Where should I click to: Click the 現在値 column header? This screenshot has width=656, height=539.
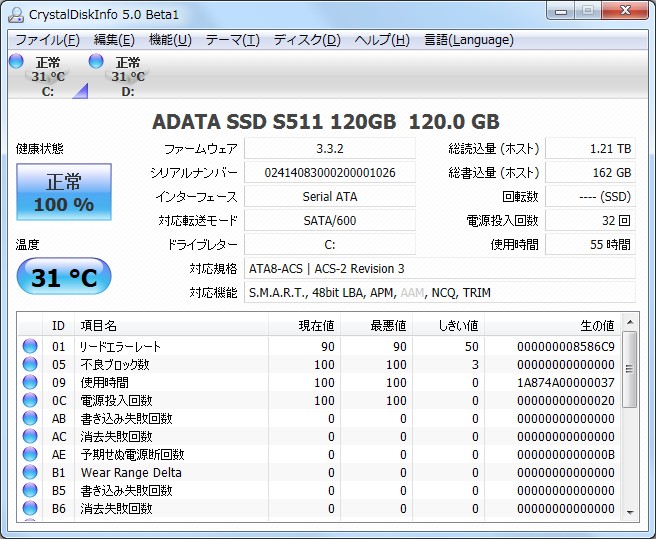pyautogui.click(x=304, y=325)
